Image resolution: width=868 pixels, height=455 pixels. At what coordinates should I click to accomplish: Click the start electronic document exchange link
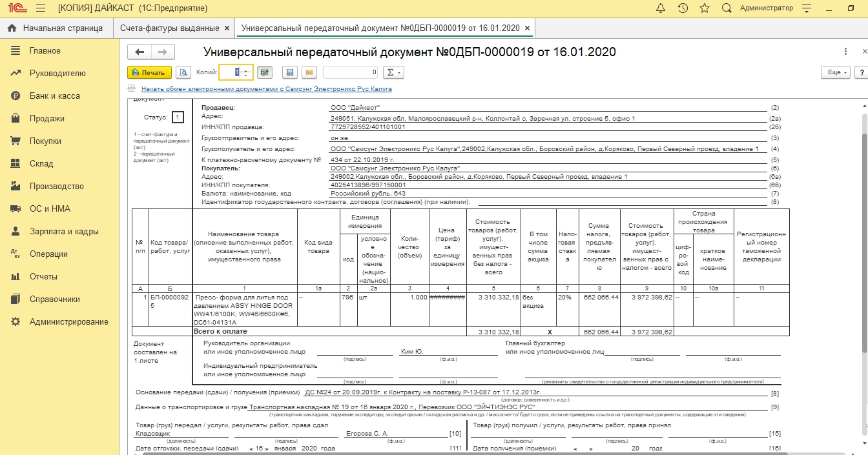266,89
